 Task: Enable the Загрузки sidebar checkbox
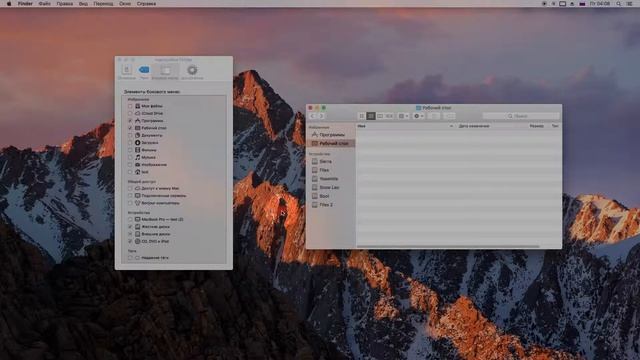(x=130, y=143)
